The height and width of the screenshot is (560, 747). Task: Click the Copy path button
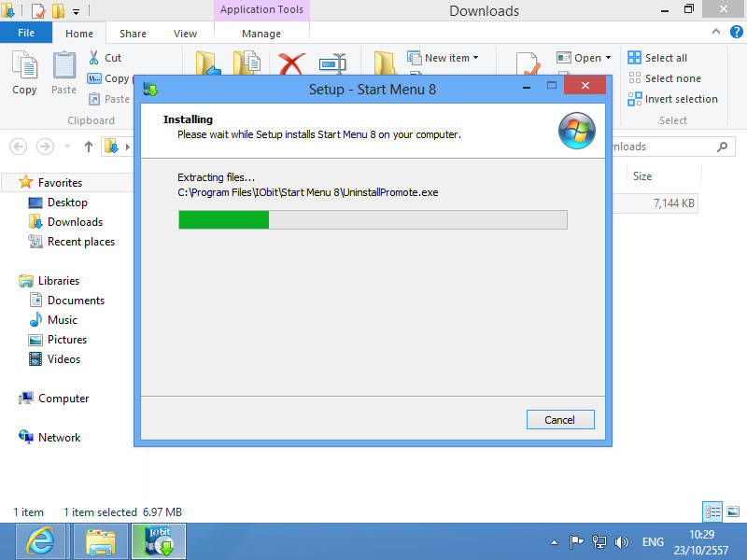[109, 78]
